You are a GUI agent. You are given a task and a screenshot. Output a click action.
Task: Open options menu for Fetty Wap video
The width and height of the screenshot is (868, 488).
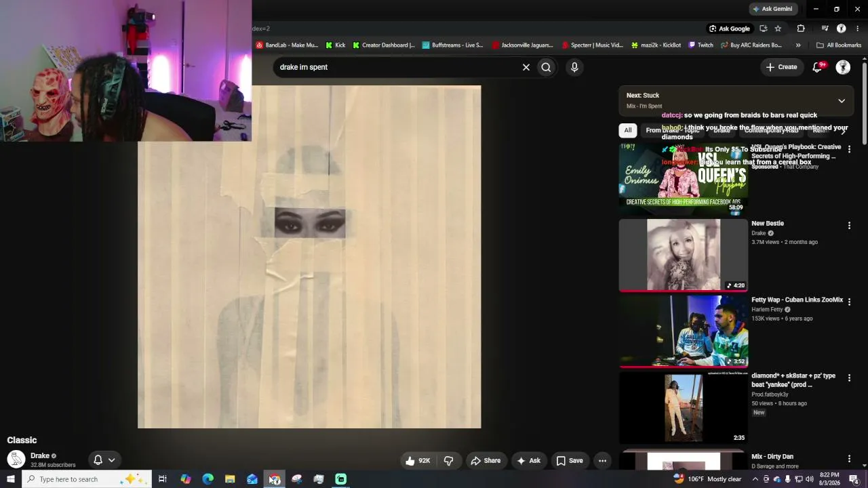(x=849, y=302)
